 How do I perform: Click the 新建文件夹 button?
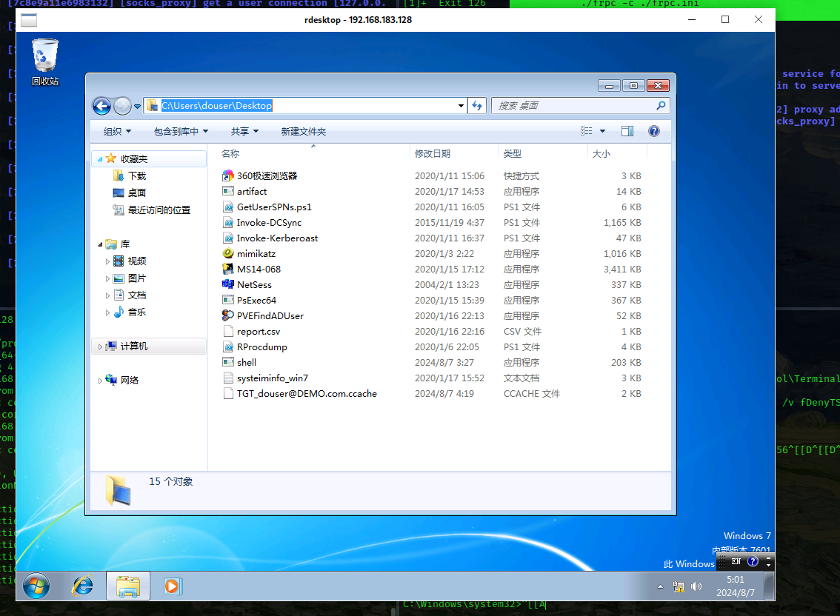pos(303,132)
